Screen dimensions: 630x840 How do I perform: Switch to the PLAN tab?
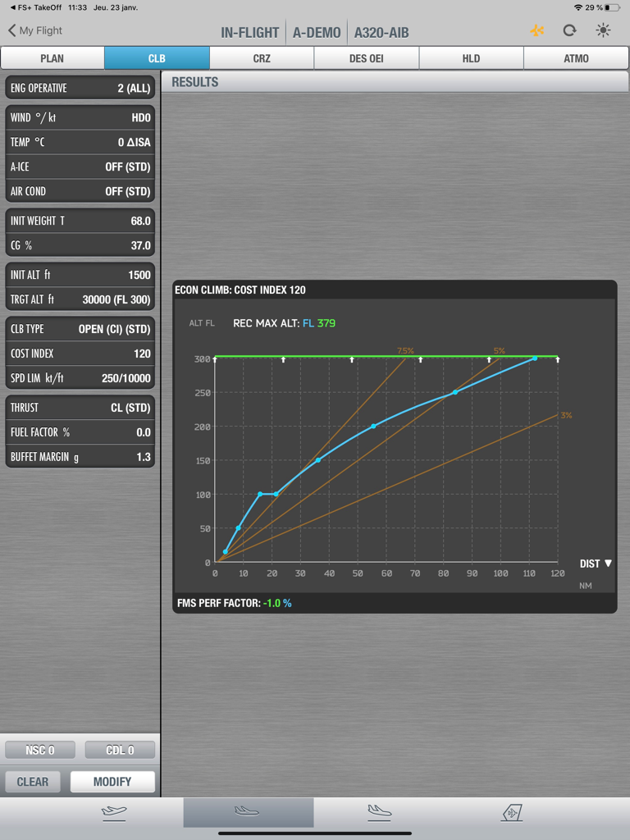52,58
